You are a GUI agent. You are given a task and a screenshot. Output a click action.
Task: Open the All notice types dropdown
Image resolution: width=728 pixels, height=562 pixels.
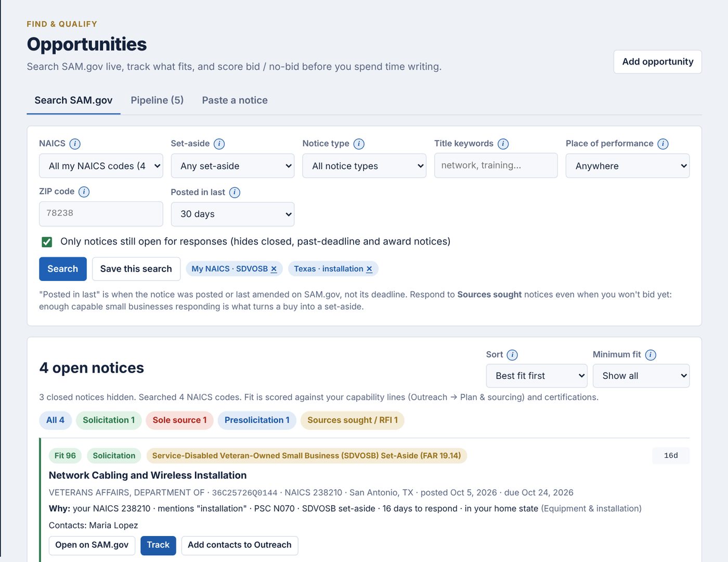364,166
